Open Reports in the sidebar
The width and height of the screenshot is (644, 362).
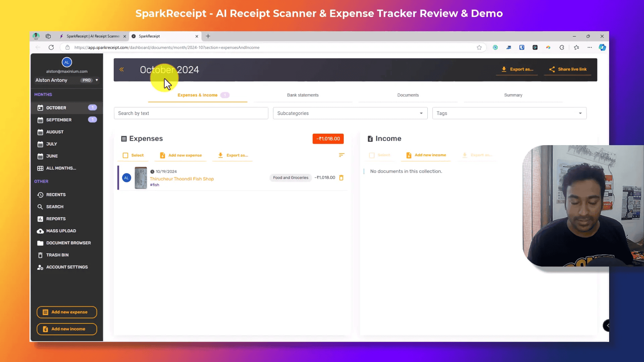(x=67, y=219)
